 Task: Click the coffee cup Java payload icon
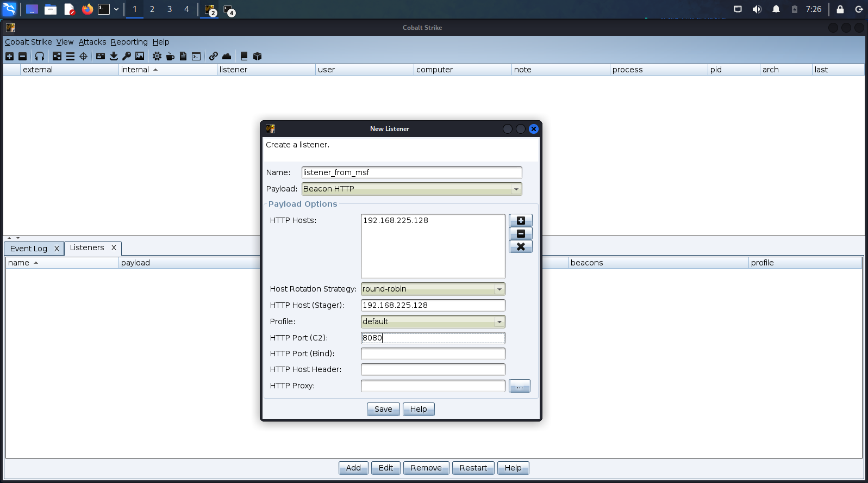coord(170,56)
